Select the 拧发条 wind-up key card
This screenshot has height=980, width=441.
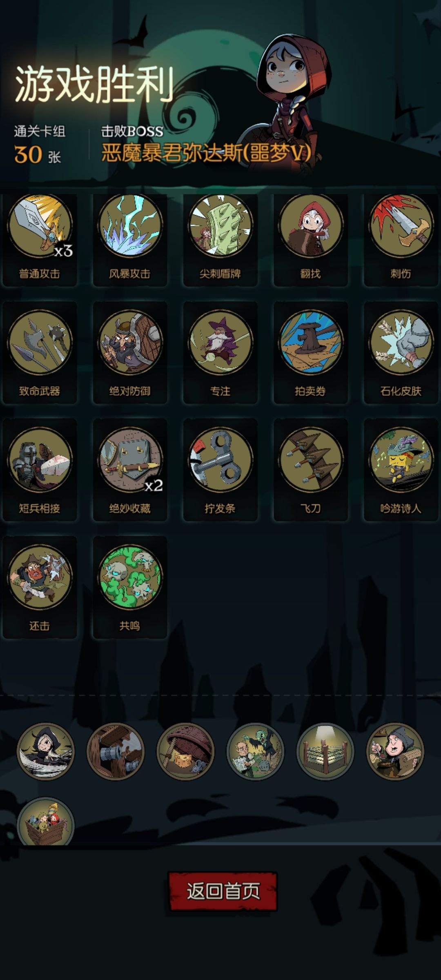click(x=220, y=470)
